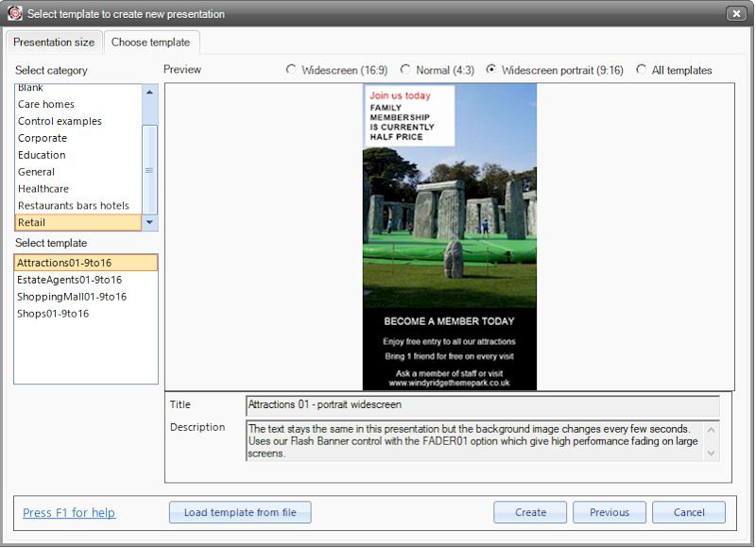Click the Create button
756x548 pixels.
coord(530,512)
